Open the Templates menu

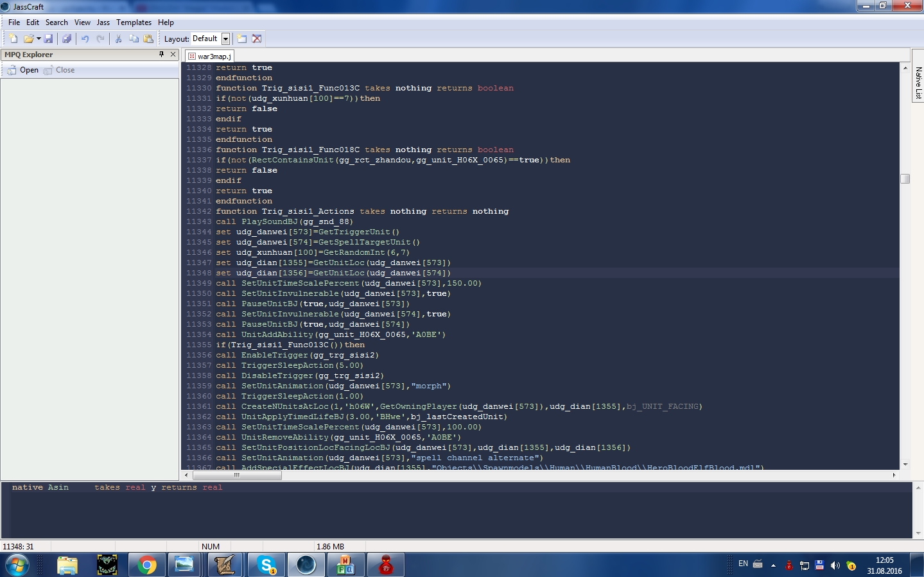point(134,22)
